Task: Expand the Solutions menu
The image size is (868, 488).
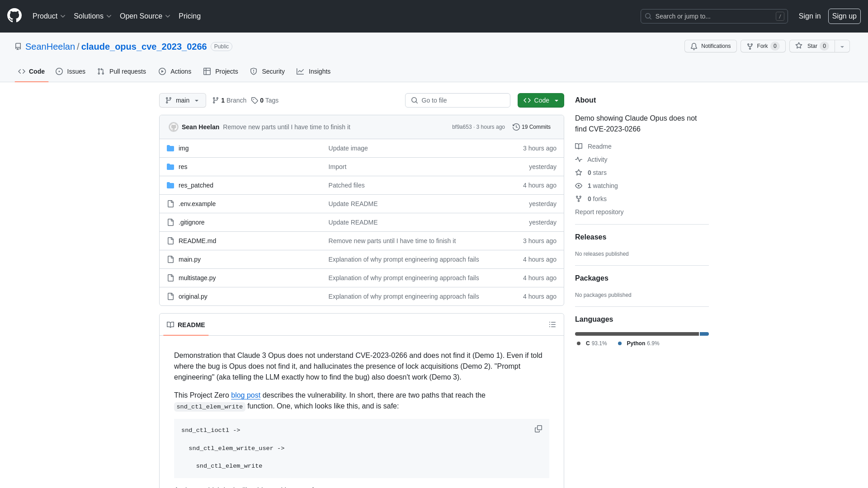Action: click(92, 16)
